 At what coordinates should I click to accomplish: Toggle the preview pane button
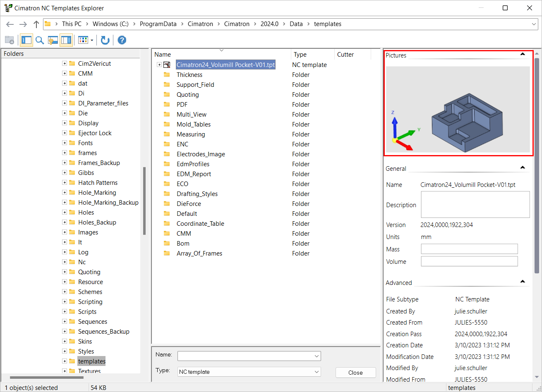click(x=66, y=40)
